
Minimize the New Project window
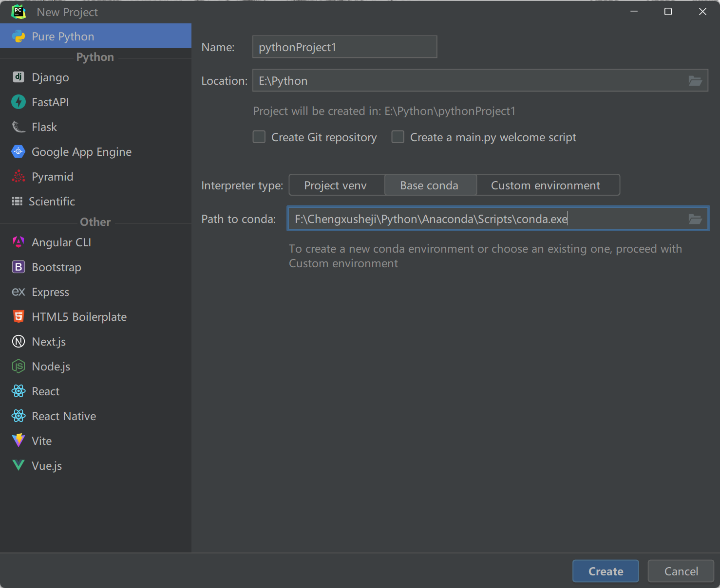[x=634, y=12]
